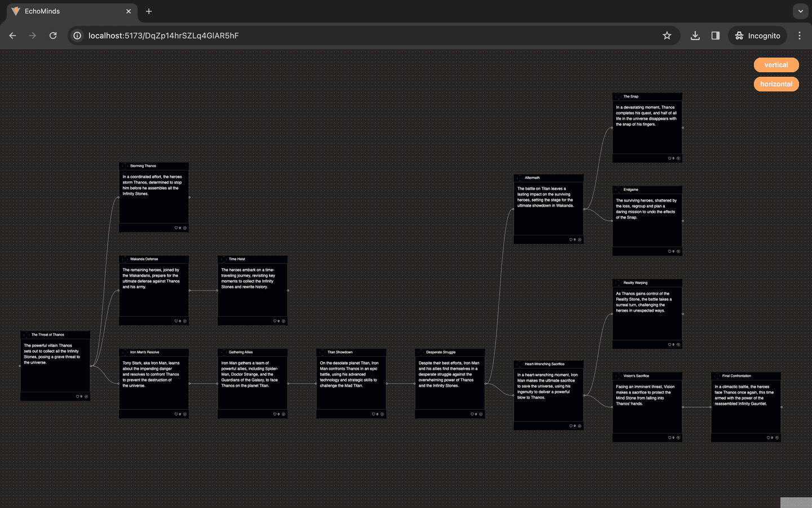812x508 pixels.
Task: Select the 'Final Confrontation' card title
Action: coord(736,376)
